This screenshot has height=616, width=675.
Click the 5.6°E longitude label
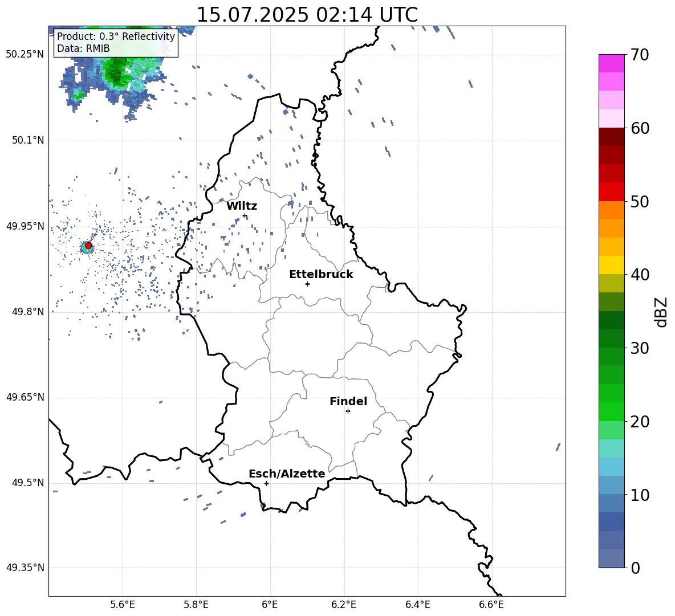coord(123,605)
